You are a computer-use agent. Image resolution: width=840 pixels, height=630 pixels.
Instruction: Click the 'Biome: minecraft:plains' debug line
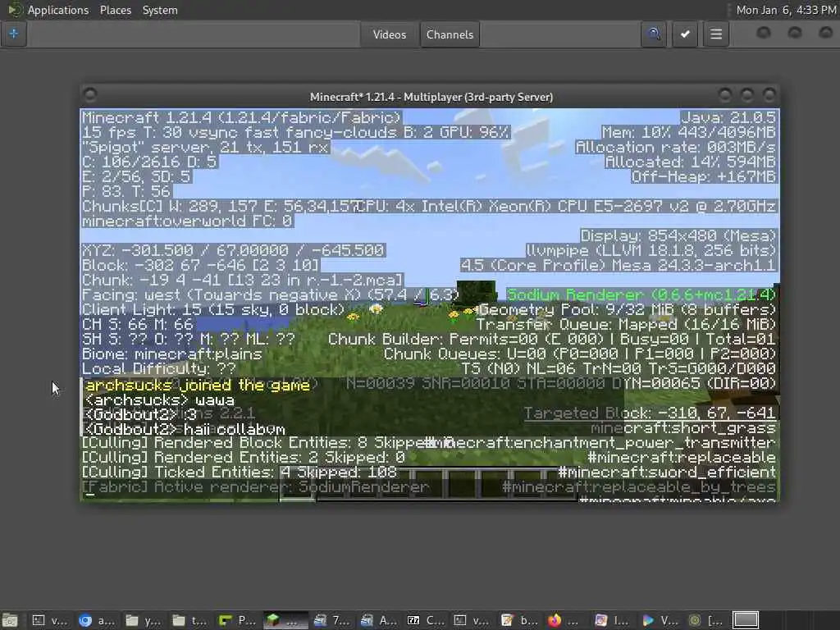[x=172, y=354]
